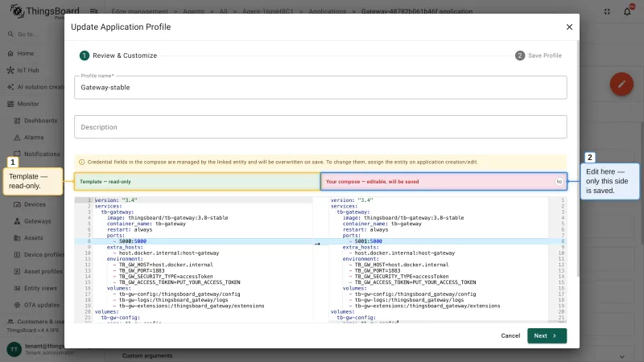This screenshot has width=644, height=362.
Task: Click the info icon in credential warning
Action: point(81,162)
